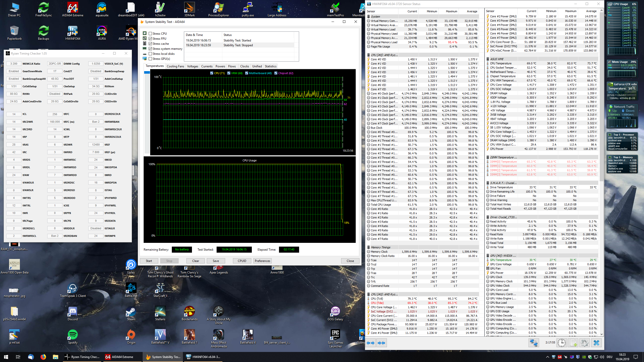644x362 pixels.
Task: Open HWiNFO sensor settings gear icon
Action: pyautogui.click(x=584, y=343)
